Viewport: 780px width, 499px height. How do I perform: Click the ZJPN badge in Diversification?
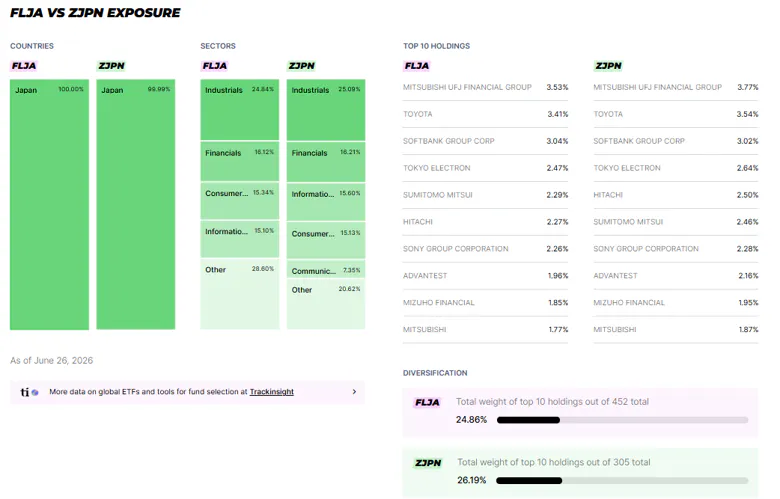click(428, 463)
